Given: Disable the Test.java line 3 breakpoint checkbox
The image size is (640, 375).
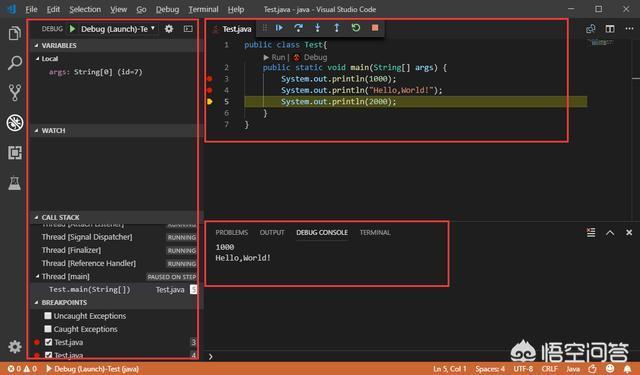Looking at the screenshot, I should pos(49,342).
